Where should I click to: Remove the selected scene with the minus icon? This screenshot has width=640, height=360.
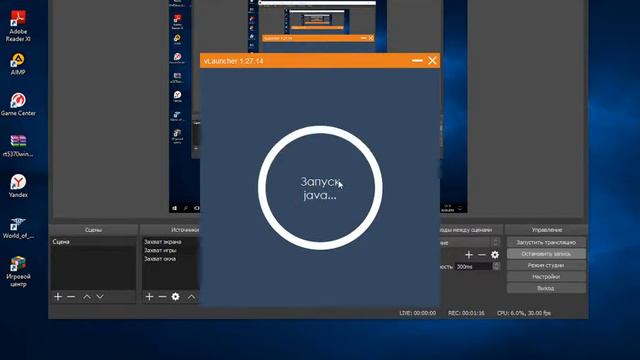(x=71, y=297)
